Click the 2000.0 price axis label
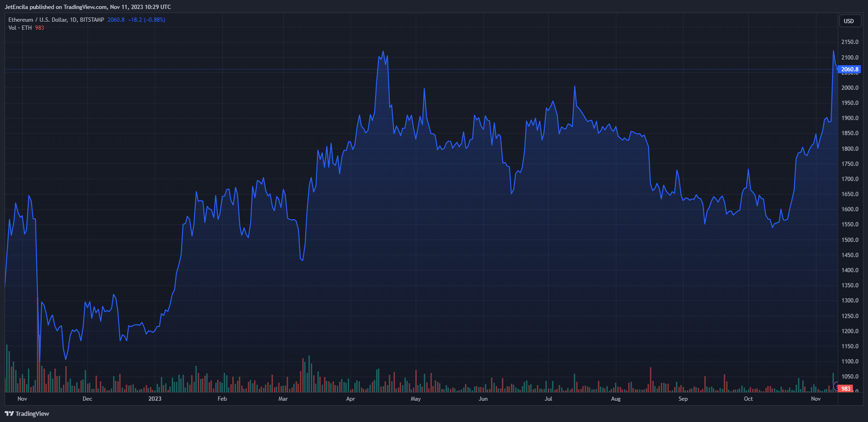868x422 pixels. tap(850, 88)
